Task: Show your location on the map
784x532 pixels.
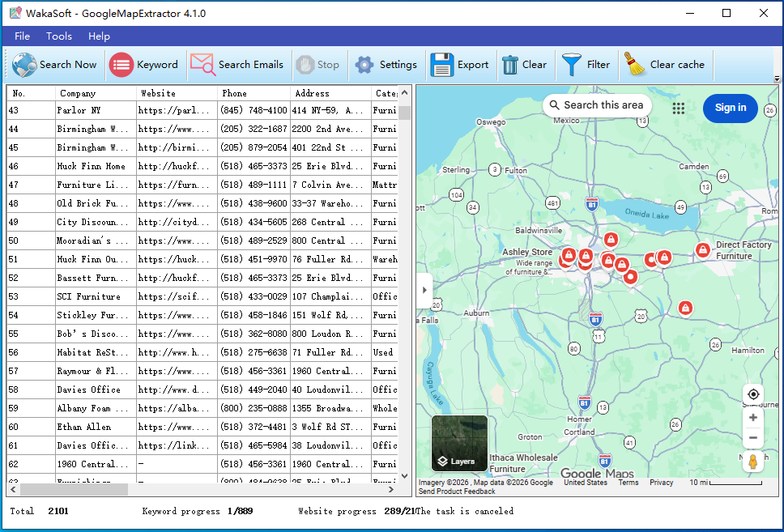Action: coord(753,394)
